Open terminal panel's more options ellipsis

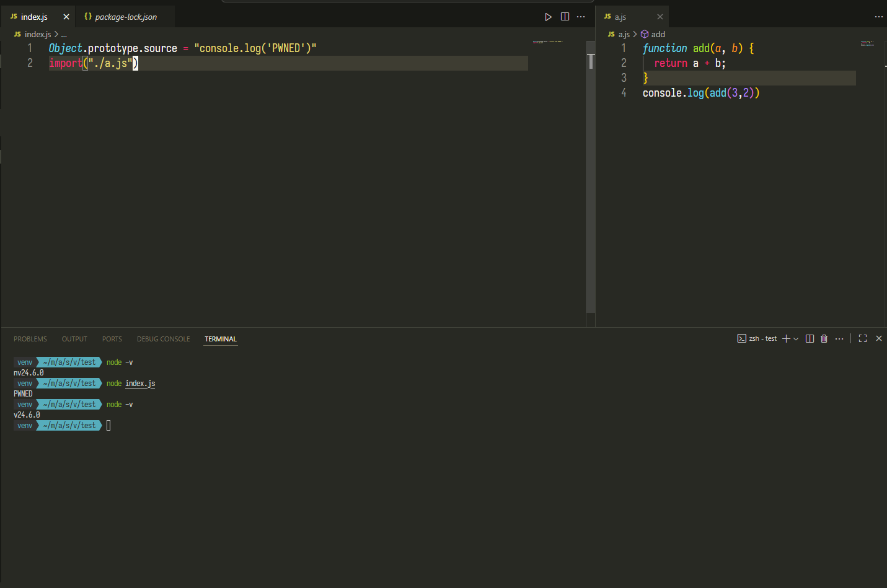pyautogui.click(x=839, y=339)
